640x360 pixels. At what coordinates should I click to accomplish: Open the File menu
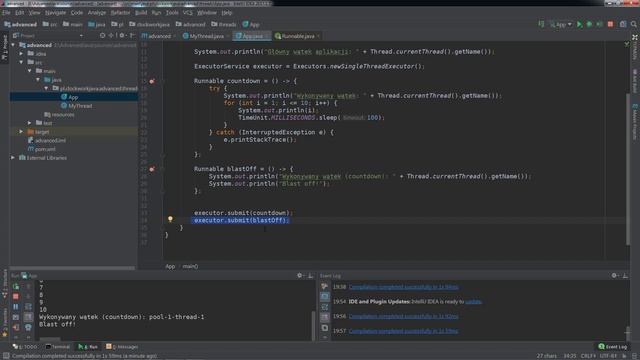6,13
